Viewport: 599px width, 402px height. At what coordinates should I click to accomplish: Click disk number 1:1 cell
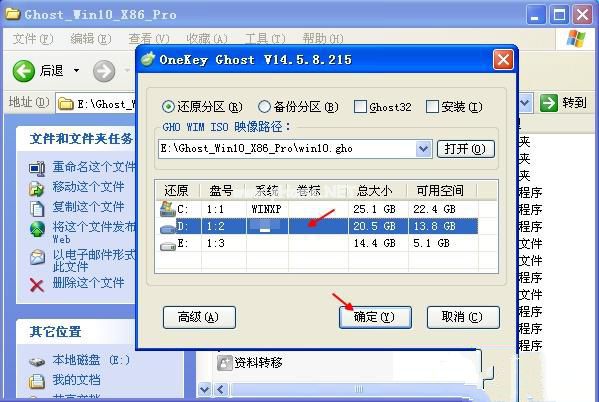215,209
